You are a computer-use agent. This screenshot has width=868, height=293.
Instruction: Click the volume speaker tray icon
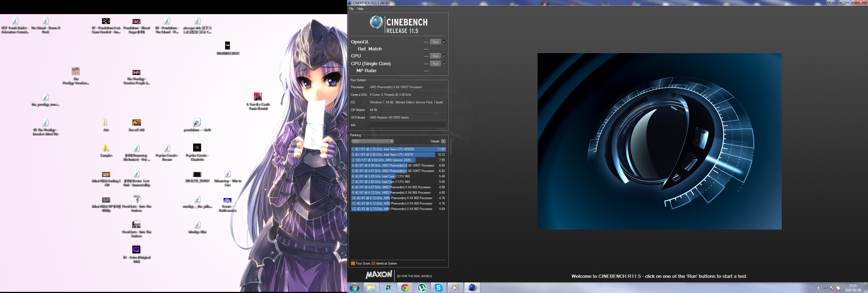(x=818, y=288)
